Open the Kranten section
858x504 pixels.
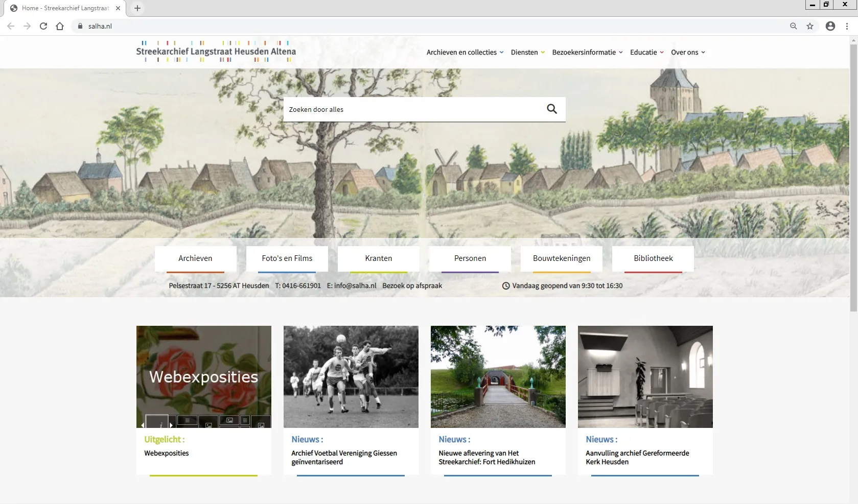378,258
